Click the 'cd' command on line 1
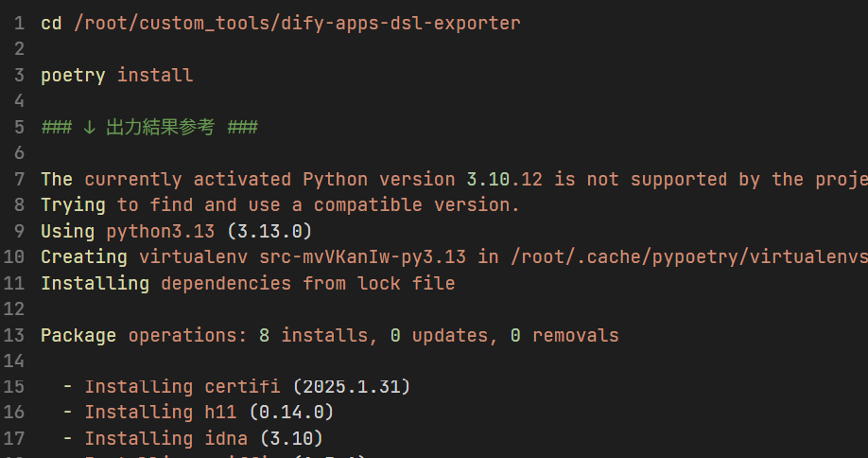The width and height of the screenshot is (868, 458). click(51, 24)
